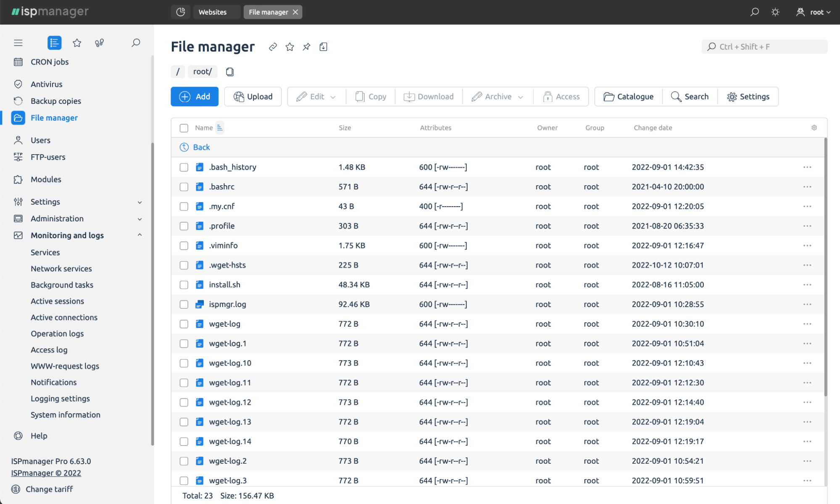Pin the File manager tab icon

click(306, 47)
